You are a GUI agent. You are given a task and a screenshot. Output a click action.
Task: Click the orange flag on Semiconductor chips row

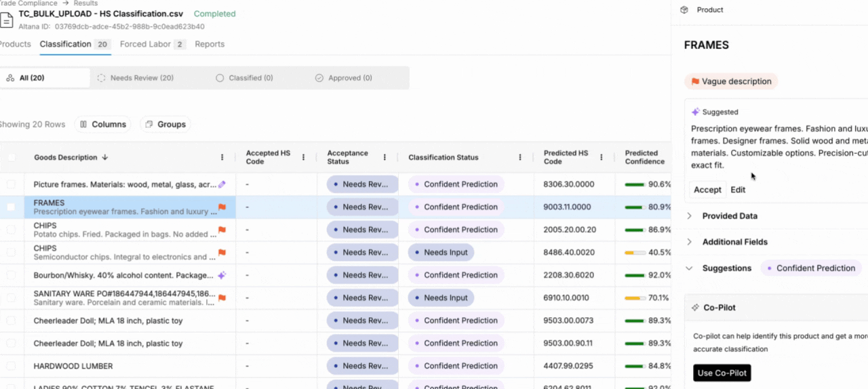pyautogui.click(x=222, y=253)
